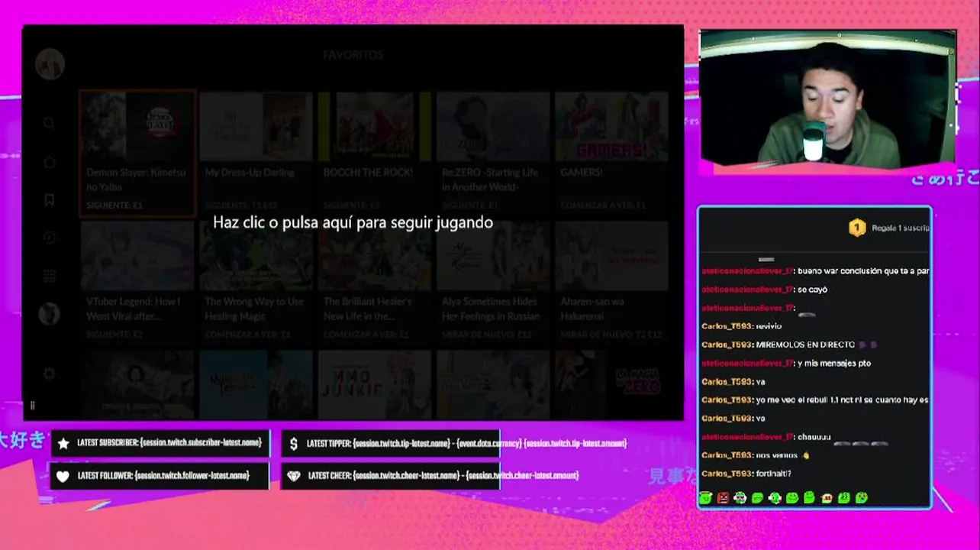Click the diamond icon beside Latest Cheer
Screen dimensions: 980x550
pos(294,476)
